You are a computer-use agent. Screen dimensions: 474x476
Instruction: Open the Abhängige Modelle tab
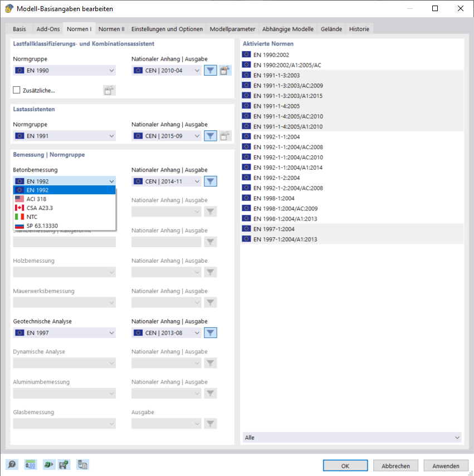point(288,29)
